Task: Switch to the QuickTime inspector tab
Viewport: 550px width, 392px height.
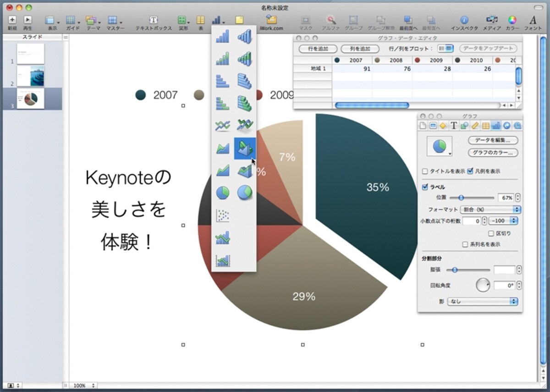Action: click(517, 126)
